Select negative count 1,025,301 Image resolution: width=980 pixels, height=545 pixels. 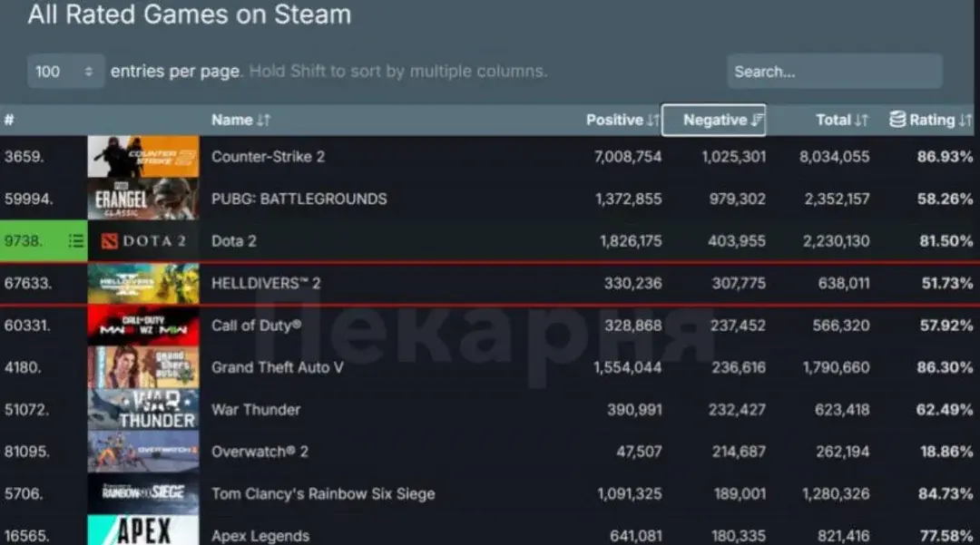point(734,157)
